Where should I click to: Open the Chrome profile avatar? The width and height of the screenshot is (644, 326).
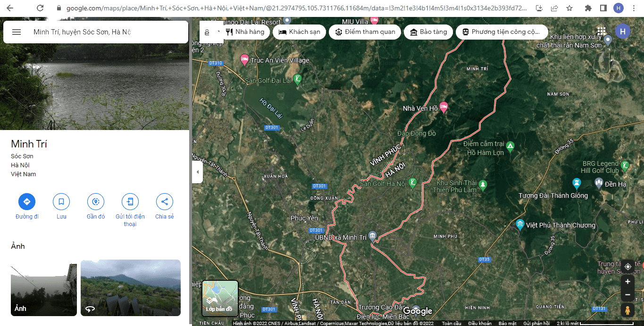[619, 8]
